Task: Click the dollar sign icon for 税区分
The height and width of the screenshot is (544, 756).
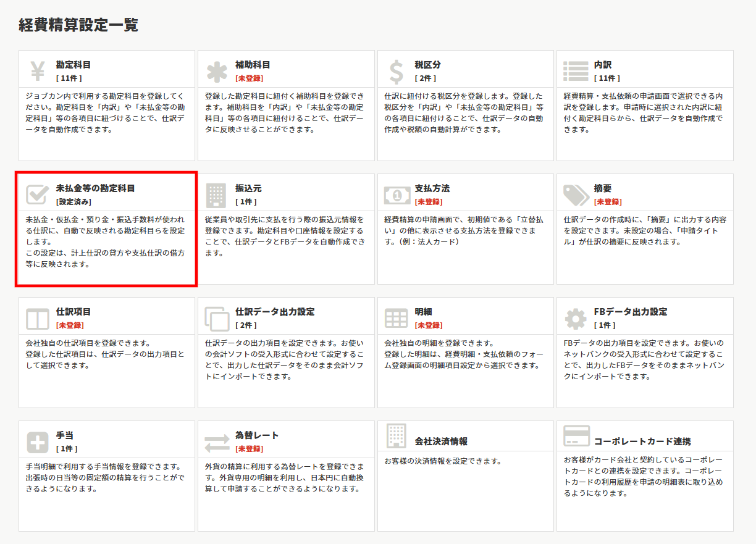Action: point(396,71)
